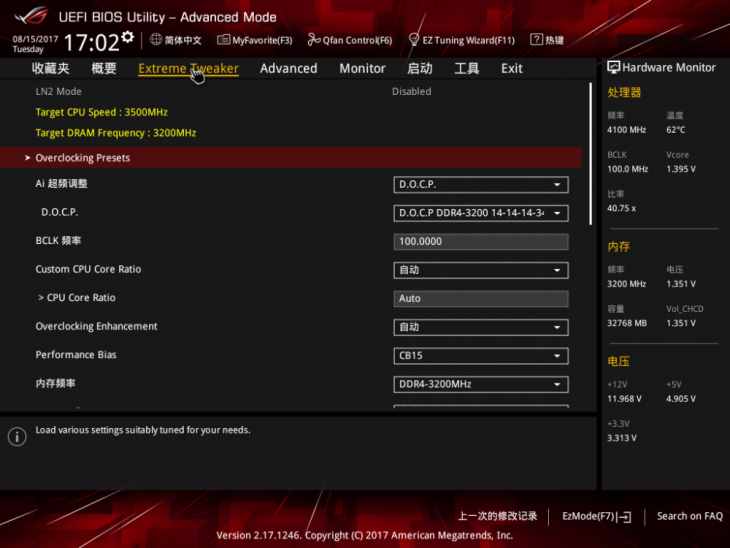This screenshot has height=548, width=730.
Task: Click the 17:02 clock display
Action: pyautogui.click(x=92, y=42)
